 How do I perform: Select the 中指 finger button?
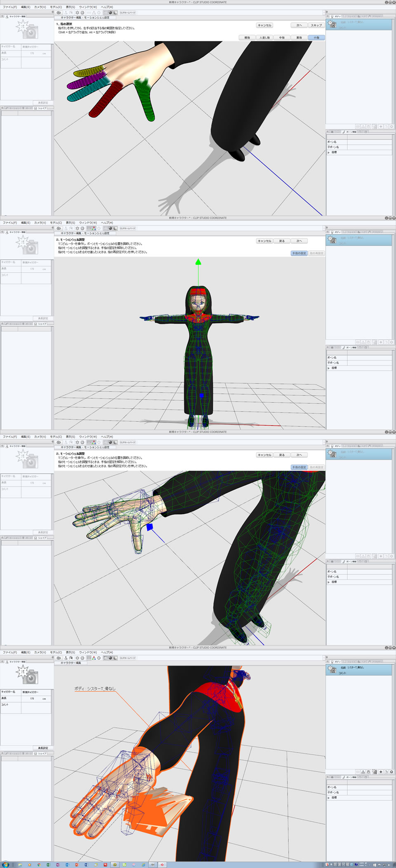click(x=282, y=38)
